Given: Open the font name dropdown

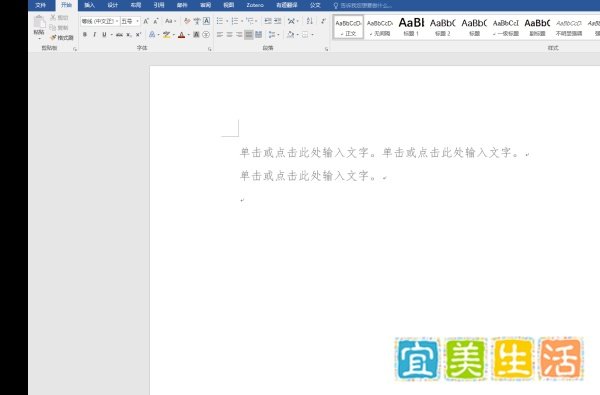Looking at the screenshot, I should [x=117, y=21].
